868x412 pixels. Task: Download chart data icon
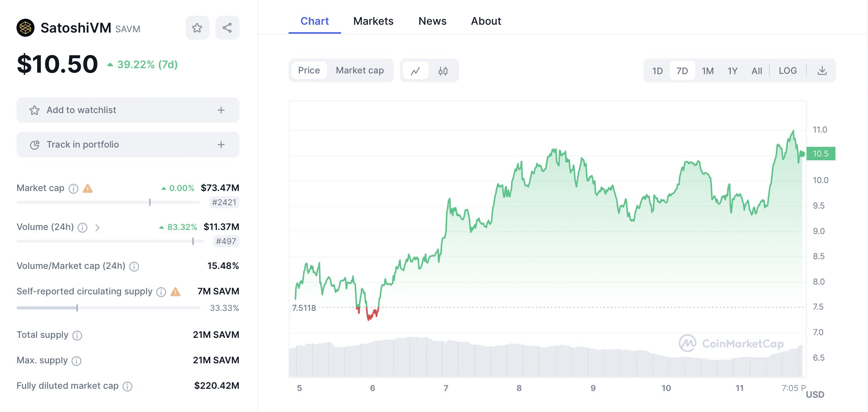(x=822, y=71)
